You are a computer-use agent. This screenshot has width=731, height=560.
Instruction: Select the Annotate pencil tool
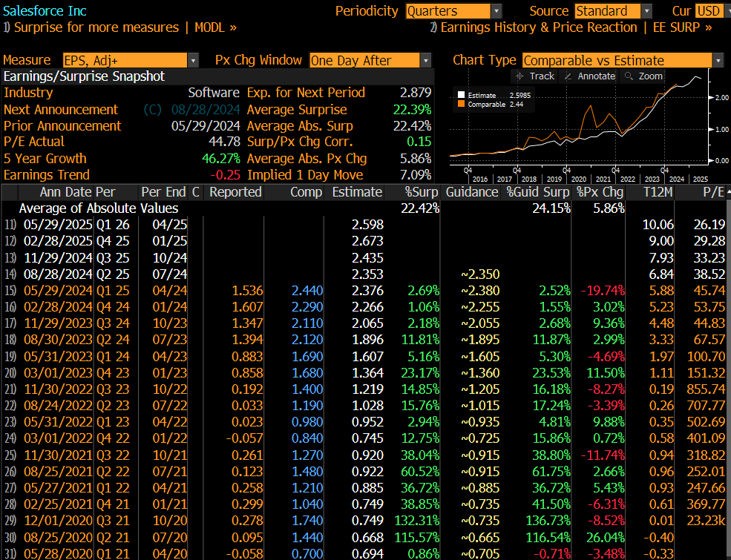click(x=590, y=76)
